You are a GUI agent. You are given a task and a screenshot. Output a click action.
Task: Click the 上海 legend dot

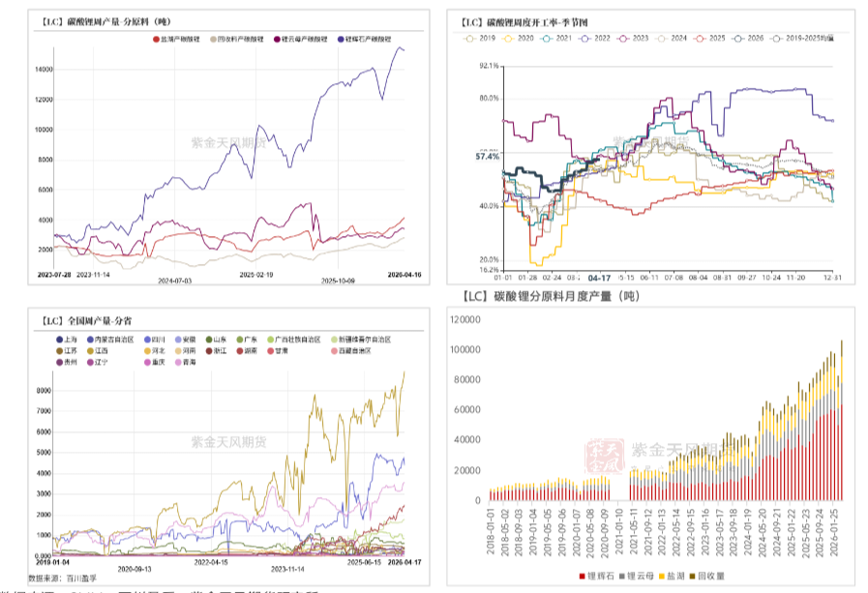point(59,340)
